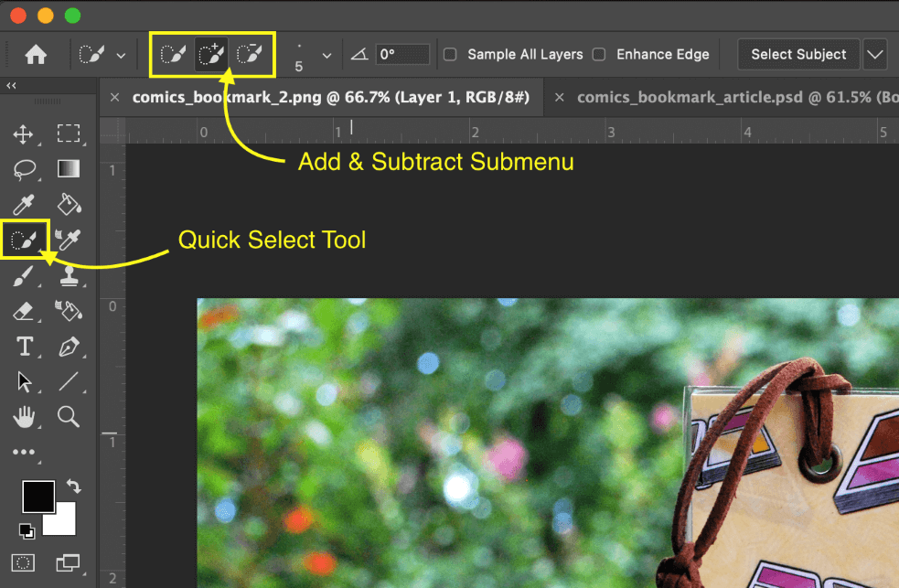Click the Select Subject button

coord(798,55)
